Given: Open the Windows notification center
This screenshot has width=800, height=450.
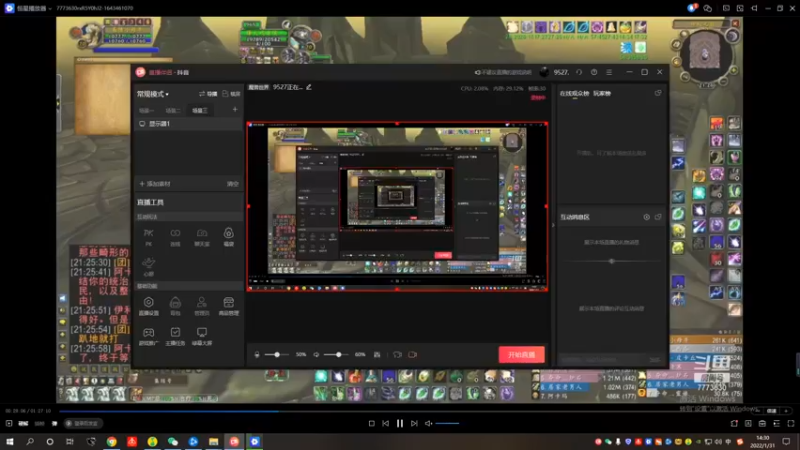Looking at the screenshot, I should click(786, 441).
